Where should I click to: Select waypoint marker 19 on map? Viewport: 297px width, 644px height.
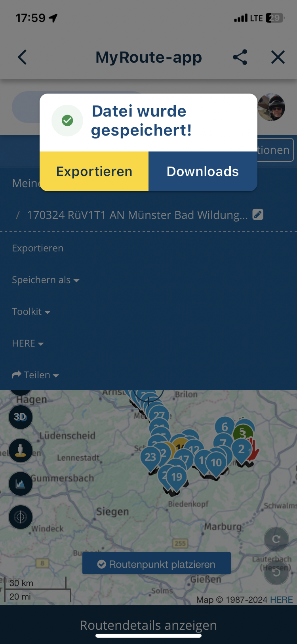click(177, 477)
